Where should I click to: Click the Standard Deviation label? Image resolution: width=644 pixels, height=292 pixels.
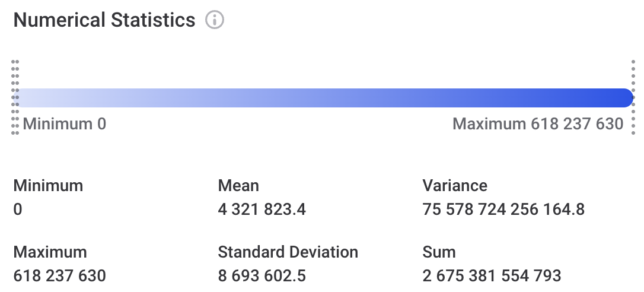(x=288, y=252)
